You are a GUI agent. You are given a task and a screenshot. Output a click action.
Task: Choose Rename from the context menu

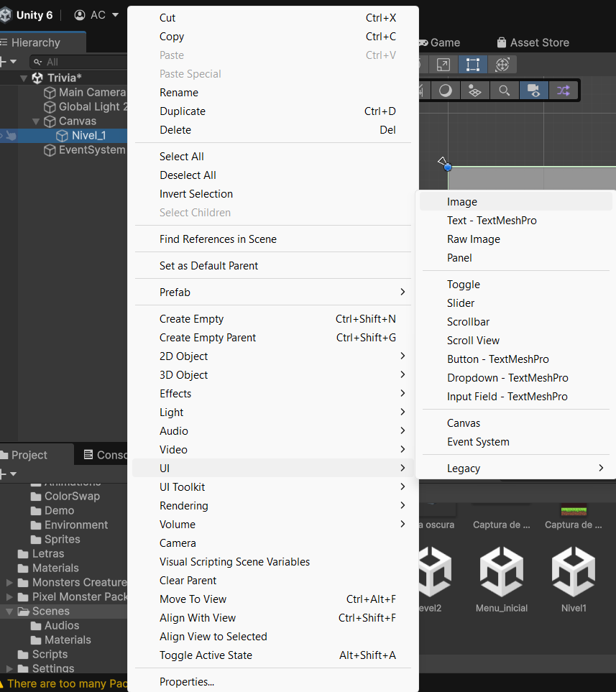[x=273, y=93]
